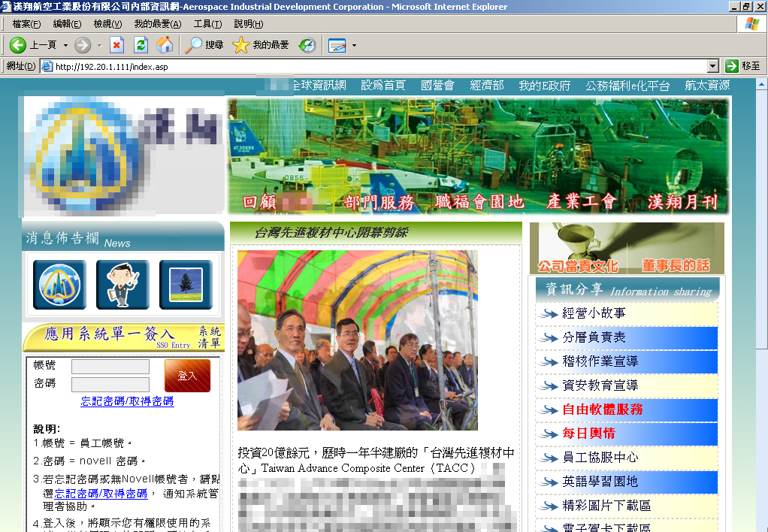Click the businessman icon in news panel

122,285
